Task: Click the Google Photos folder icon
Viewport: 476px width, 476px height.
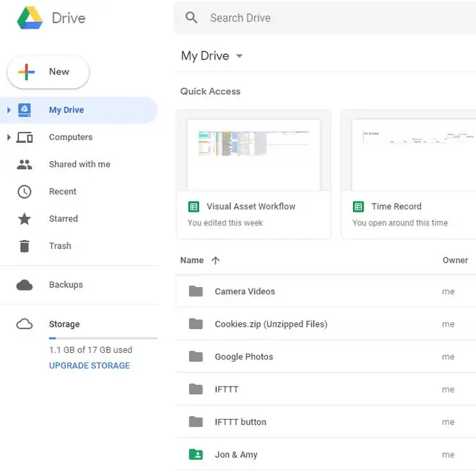Action: click(x=196, y=357)
